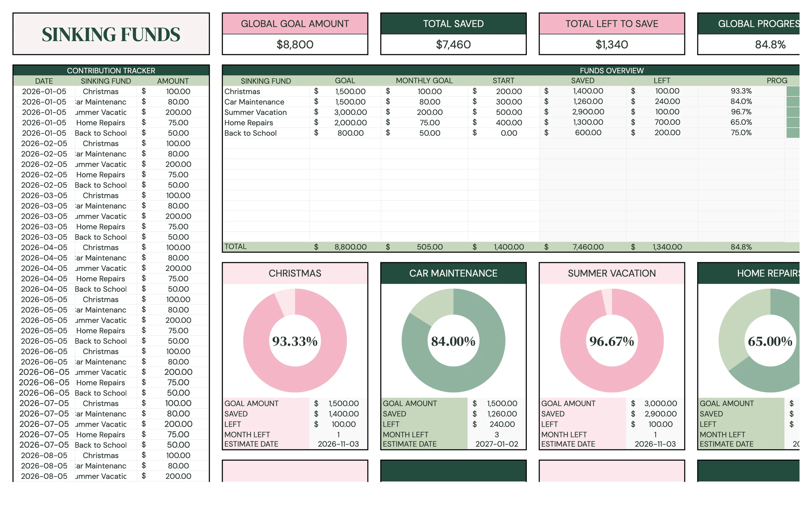Viewport: 812px width, 508px height.
Task: Click the Christmas donut chart 93.33%
Action: point(295,340)
